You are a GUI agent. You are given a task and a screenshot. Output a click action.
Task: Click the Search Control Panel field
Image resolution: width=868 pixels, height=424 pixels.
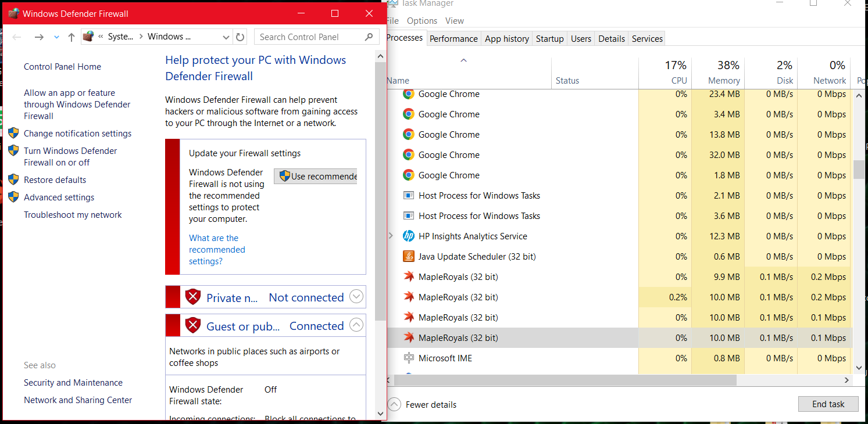316,37
